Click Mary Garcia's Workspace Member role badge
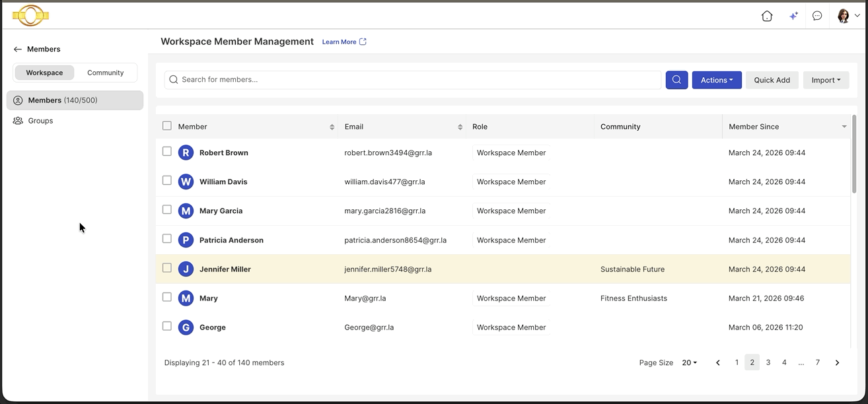Screen dimensions: 868x404 [x=511, y=211]
